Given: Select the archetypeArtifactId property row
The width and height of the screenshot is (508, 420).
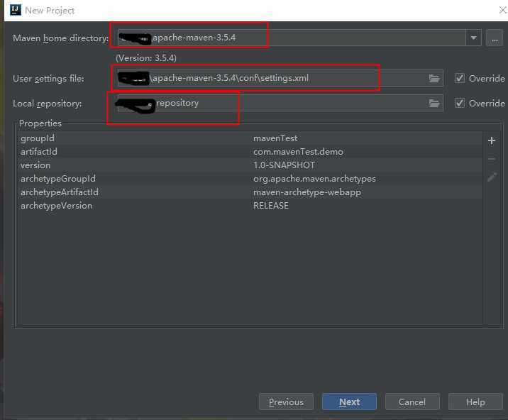Looking at the screenshot, I should click(250, 192).
